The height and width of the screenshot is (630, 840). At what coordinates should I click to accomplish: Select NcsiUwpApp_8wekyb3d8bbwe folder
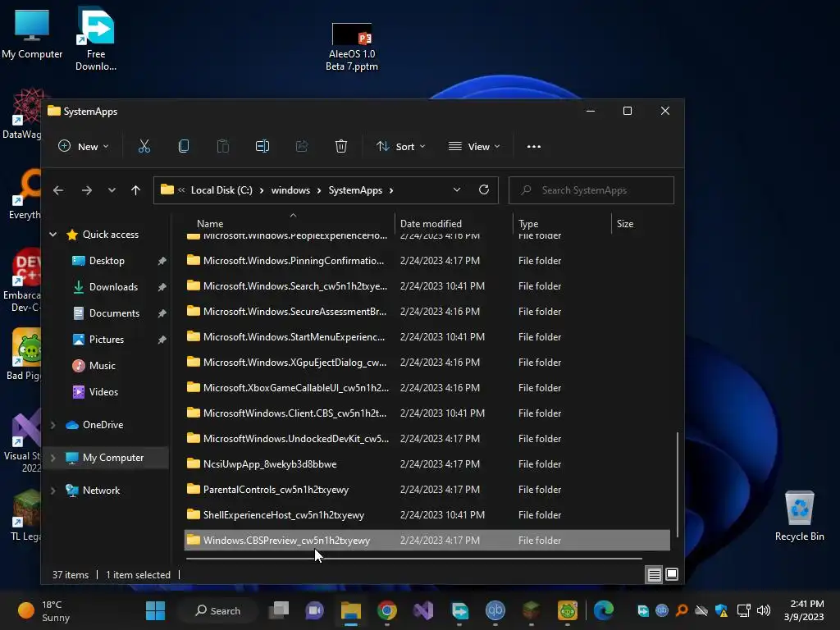427,464
